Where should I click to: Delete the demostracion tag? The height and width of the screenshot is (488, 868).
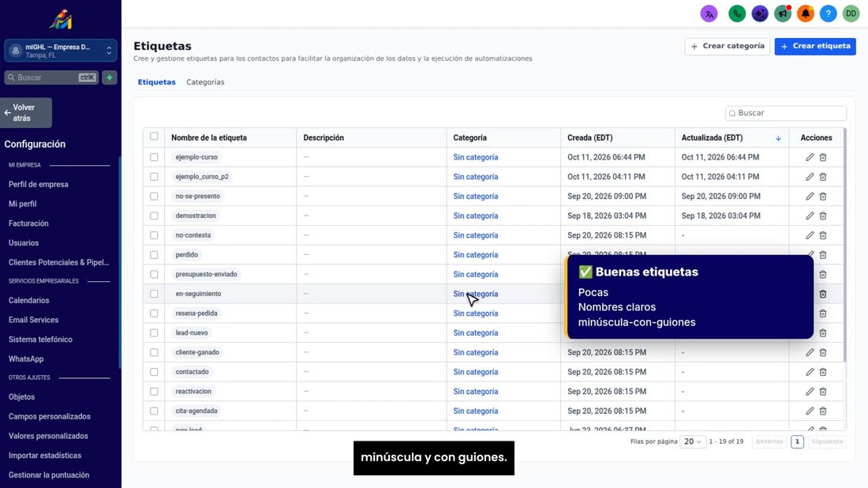823,216
